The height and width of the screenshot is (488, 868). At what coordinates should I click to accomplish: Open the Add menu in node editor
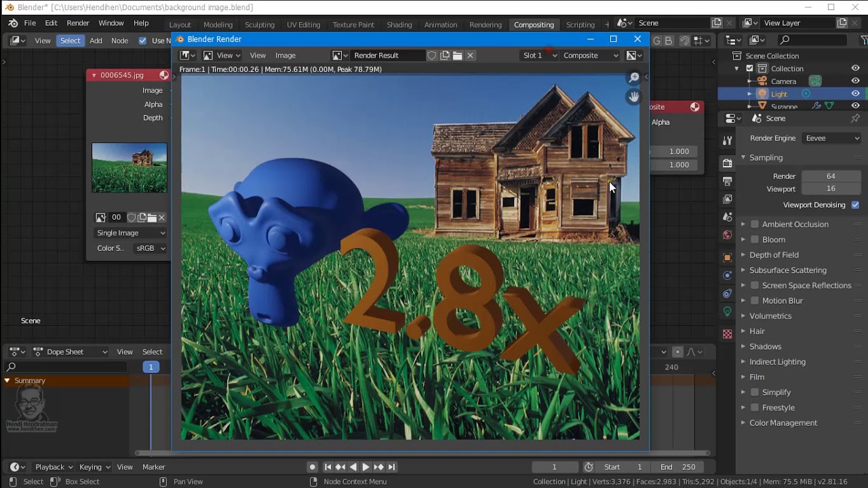coord(96,41)
